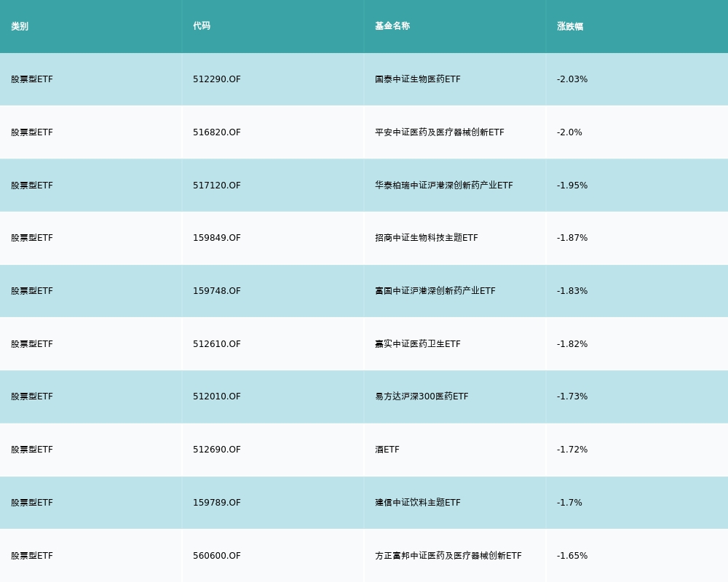Click 股票型ETF in the 512010.OF row
This screenshot has height=582, width=728.
(32, 396)
